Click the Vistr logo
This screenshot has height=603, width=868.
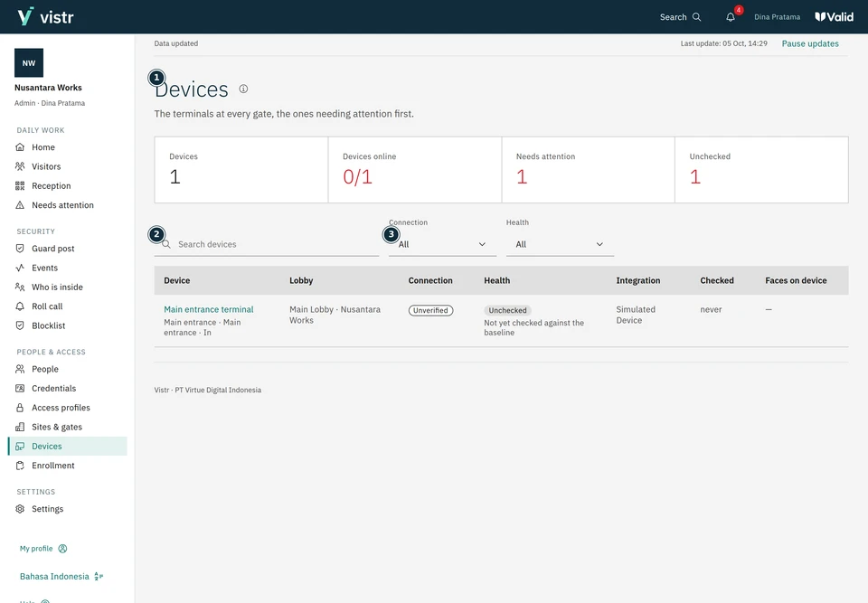(x=45, y=16)
